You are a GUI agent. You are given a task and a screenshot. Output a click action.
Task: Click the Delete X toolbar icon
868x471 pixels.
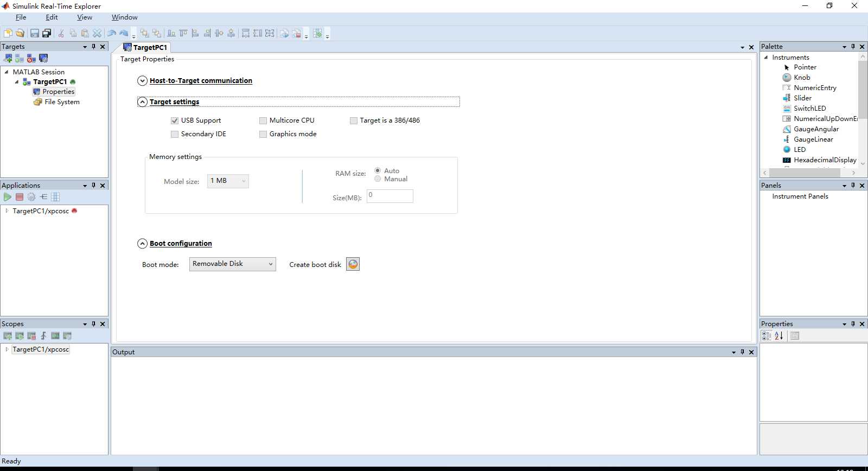coord(97,34)
